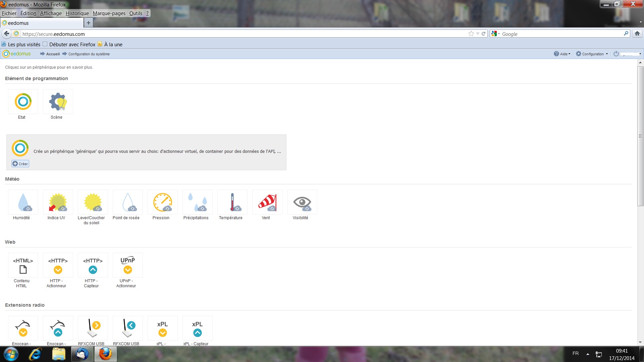This screenshot has width=644, height=362.
Task: Open the Vent windsock icon
Action: point(267,202)
